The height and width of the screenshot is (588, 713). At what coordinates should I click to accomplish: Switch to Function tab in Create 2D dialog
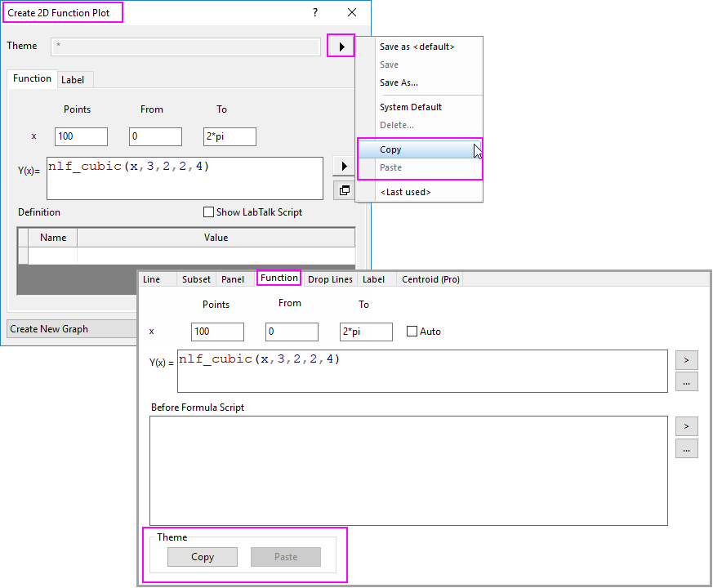click(32, 78)
